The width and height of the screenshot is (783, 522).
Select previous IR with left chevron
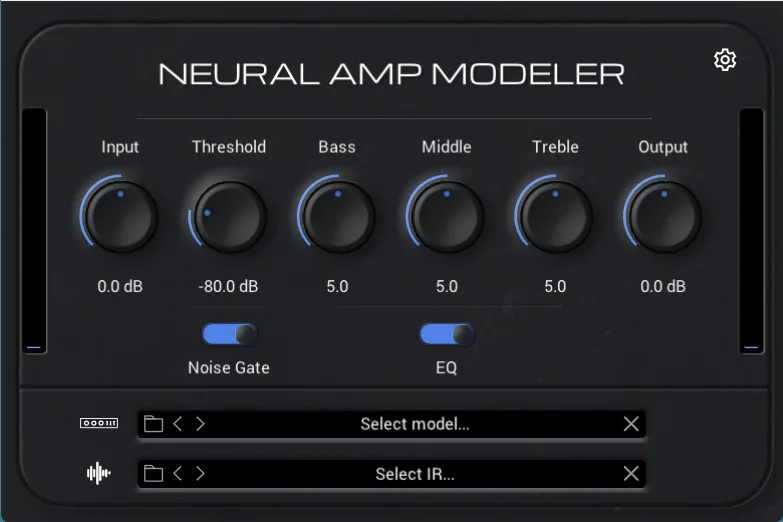click(177, 473)
